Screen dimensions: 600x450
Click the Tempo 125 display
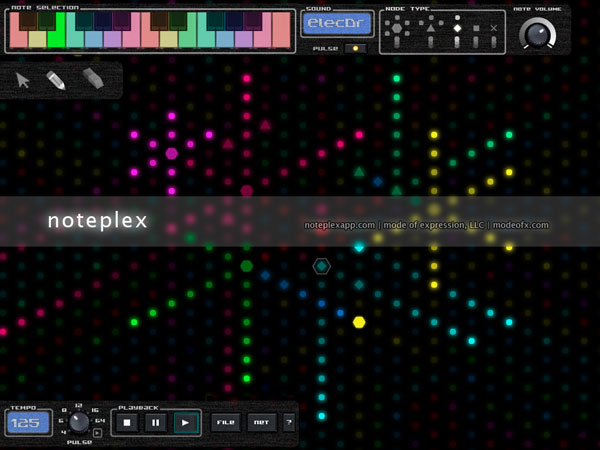click(28, 423)
